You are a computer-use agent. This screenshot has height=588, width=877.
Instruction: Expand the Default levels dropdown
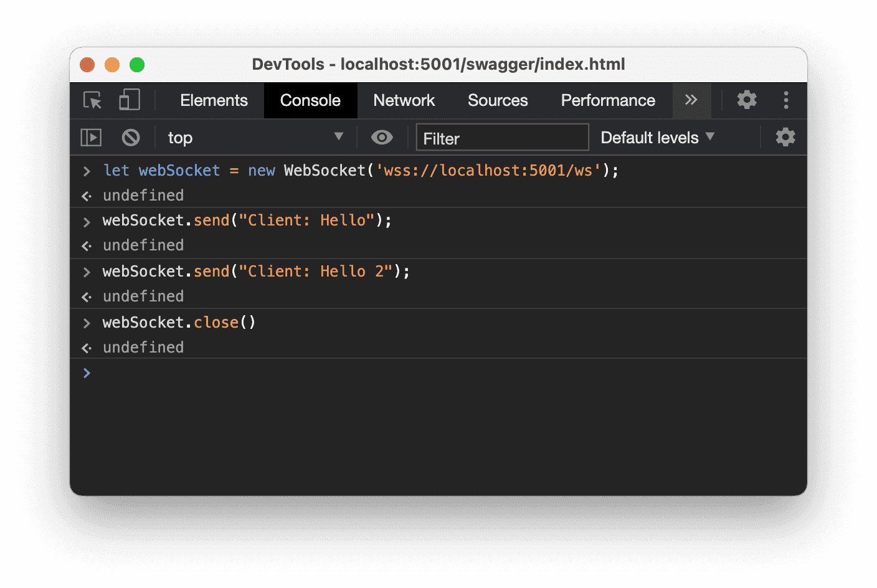657,138
